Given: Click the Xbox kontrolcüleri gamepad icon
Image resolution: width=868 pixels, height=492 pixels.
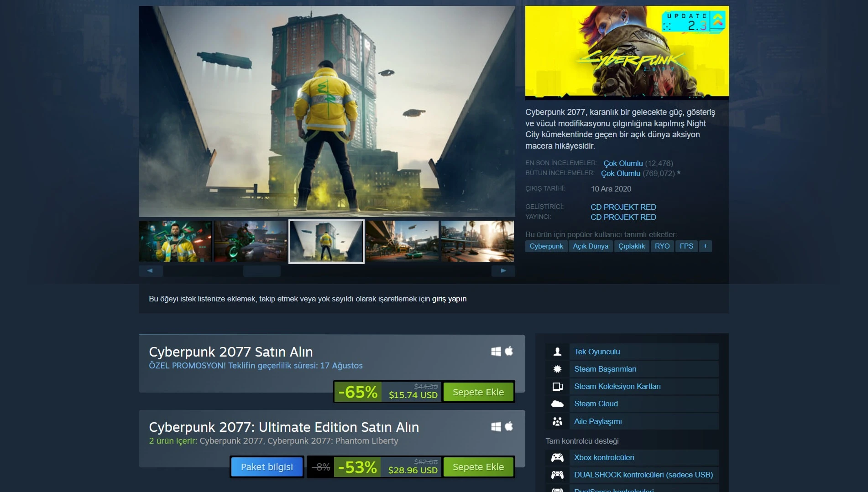Looking at the screenshot, I should [x=557, y=457].
